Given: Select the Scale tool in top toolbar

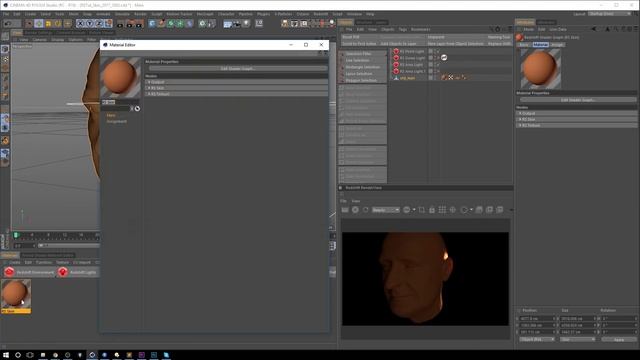Looking at the screenshot, I should (48, 24).
